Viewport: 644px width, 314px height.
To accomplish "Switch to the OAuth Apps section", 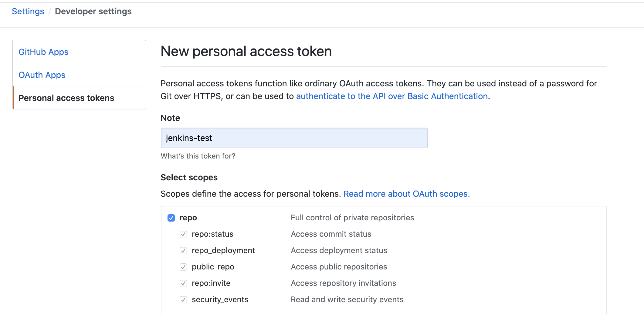I will pos(42,75).
